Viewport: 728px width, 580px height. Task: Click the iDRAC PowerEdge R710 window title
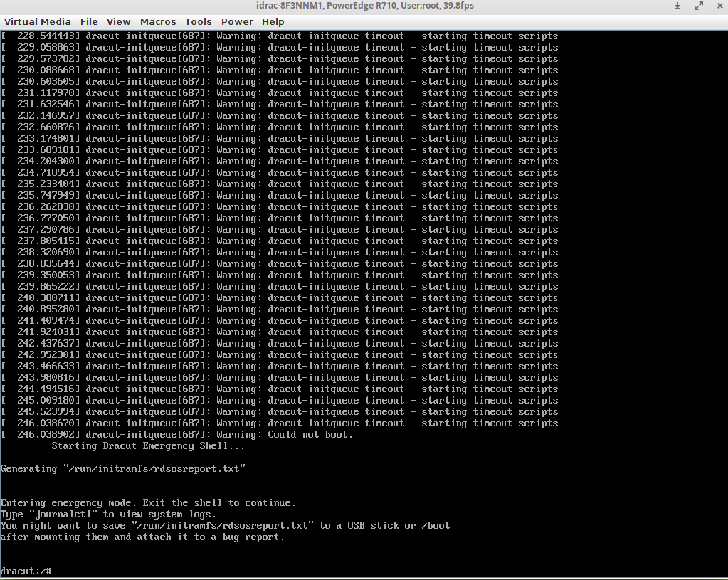[x=364, y=6]
